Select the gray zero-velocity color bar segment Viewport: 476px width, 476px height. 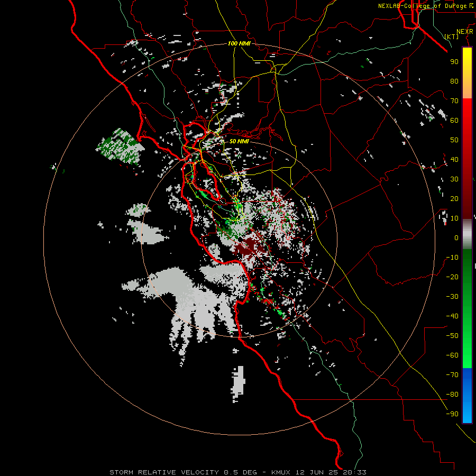pos(467,234)
